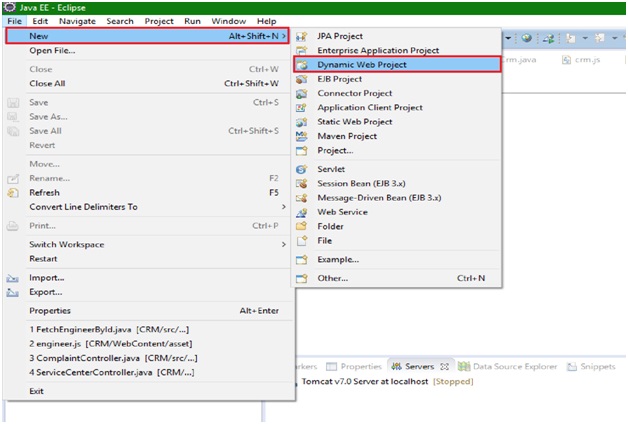This screenshot has width=628, height=424.
Task: Open the Project menu in the menu bar
Action: point(159,21)
